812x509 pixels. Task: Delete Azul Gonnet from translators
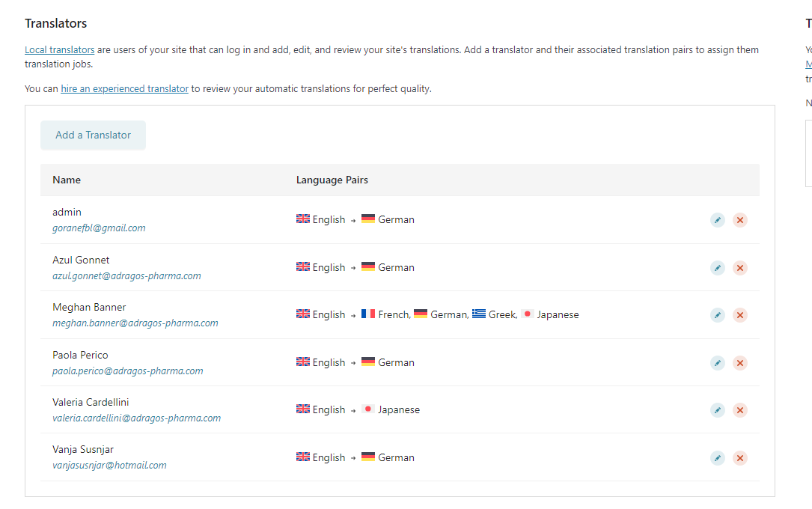click(740, 267)
